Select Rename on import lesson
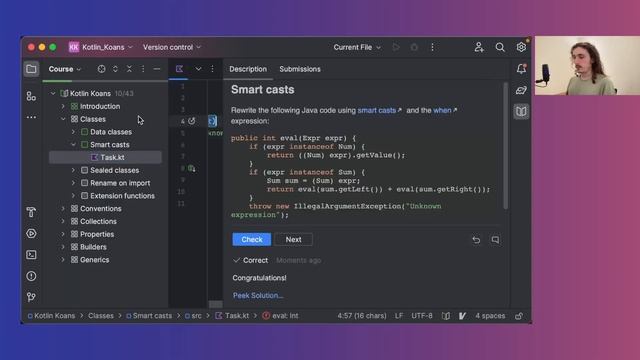Viewport: 640px width, 360px height. tap(120, 183)
